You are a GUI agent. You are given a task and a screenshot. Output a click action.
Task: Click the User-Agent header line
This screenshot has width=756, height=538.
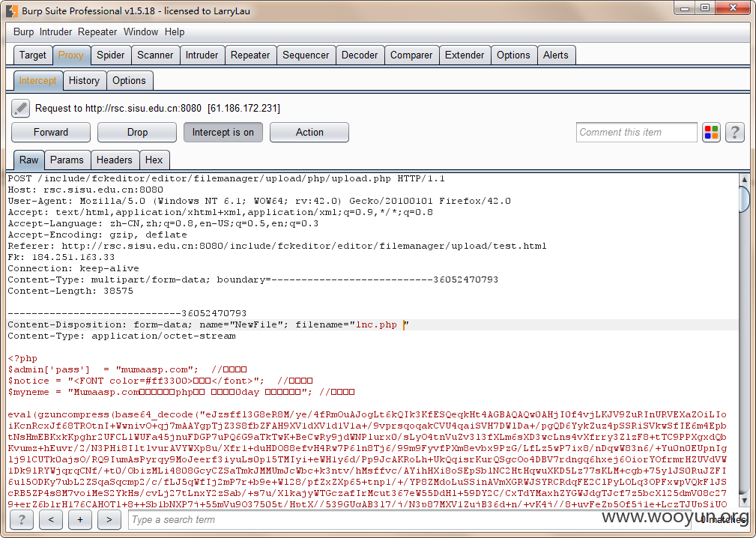259,201
